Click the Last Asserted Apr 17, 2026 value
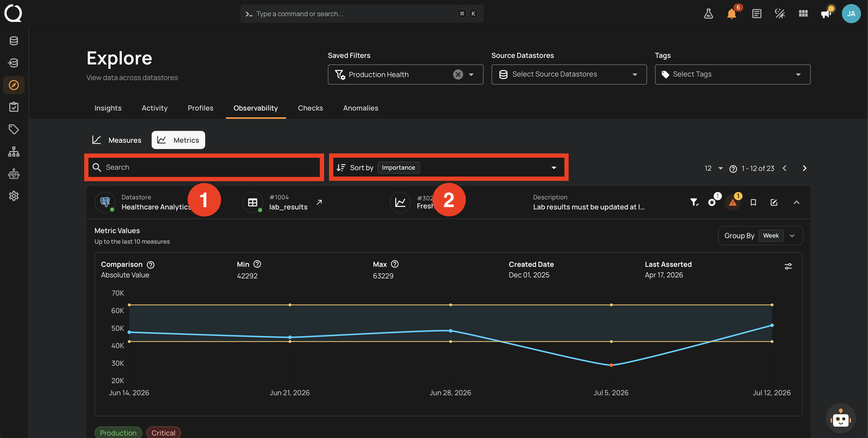868x438 pixels. point(664,275)
